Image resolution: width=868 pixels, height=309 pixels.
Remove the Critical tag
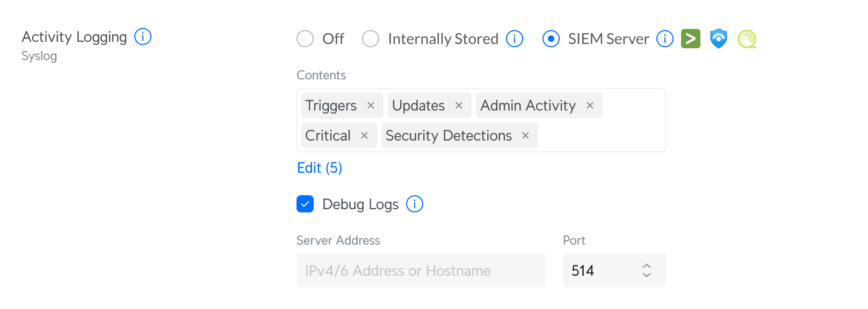364,136
